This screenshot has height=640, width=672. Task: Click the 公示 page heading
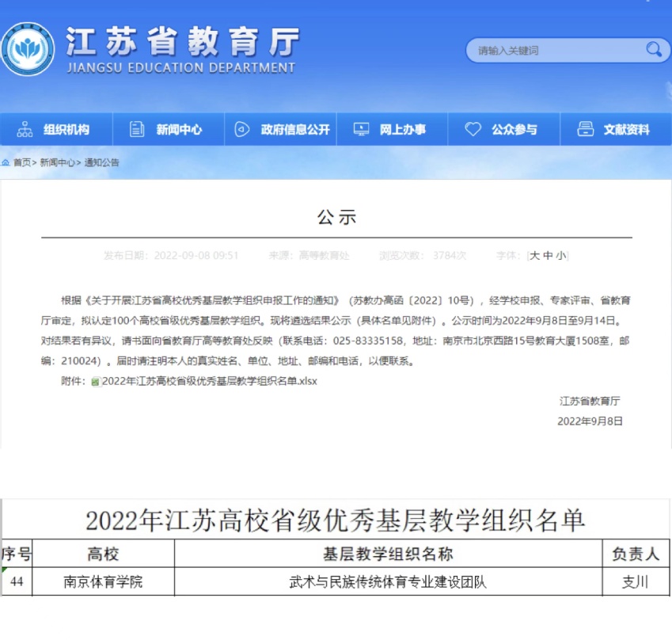(x=336, y=217)
